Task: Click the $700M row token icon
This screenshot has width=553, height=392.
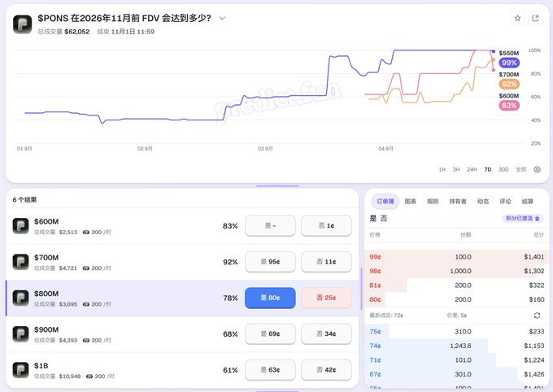Action: tap(20, 262)
